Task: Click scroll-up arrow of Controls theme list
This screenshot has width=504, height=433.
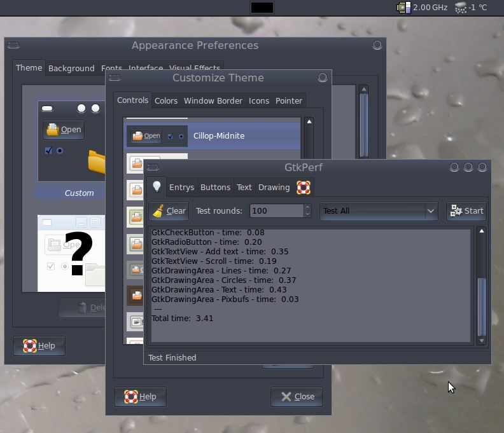Action: [x=309, y=121]
